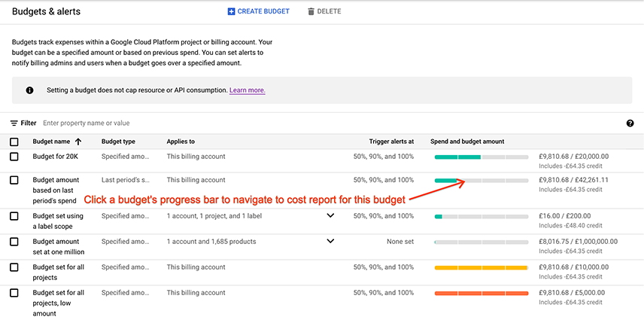The image size is (644, 320).
Task: Click the green progress bar for Budget for 20K
Action: point(481,157)
